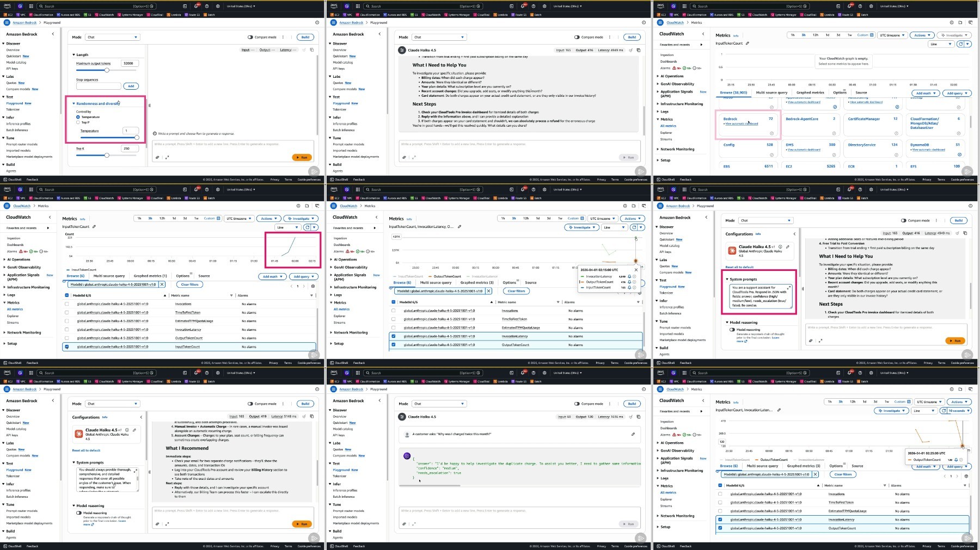Click InvocationLatency alarm bell in the datapoint tooltip

click(629, 276)
